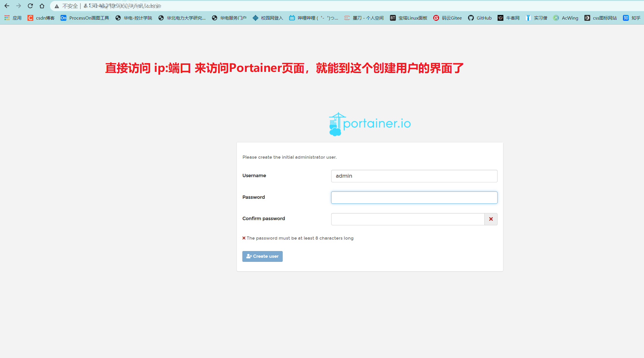Image resolution: width=644 pixels, height=358 pixels.
Task: Click the browser forward arrow
Action: [18, 6]
